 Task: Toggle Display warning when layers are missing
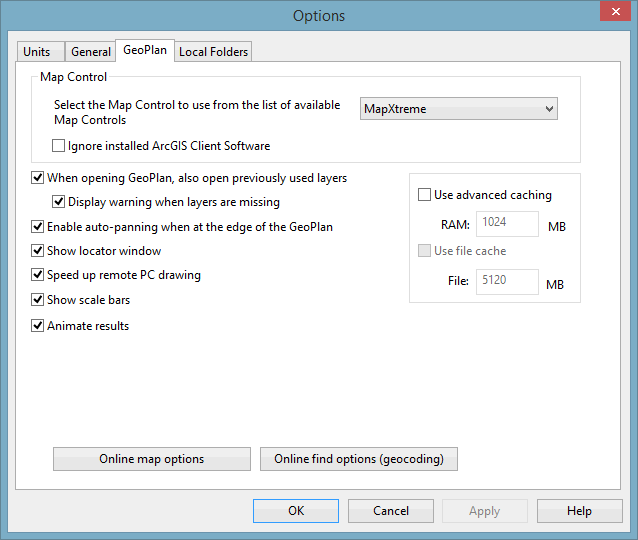59,202
